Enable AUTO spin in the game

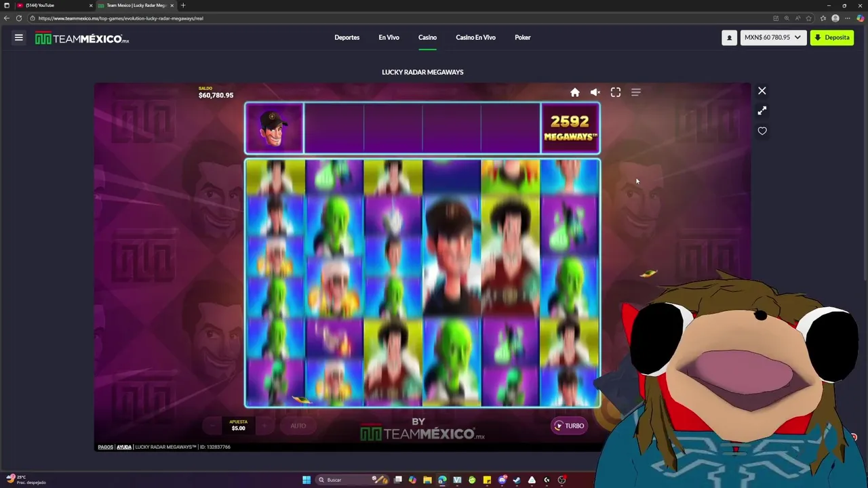point(298,426)
